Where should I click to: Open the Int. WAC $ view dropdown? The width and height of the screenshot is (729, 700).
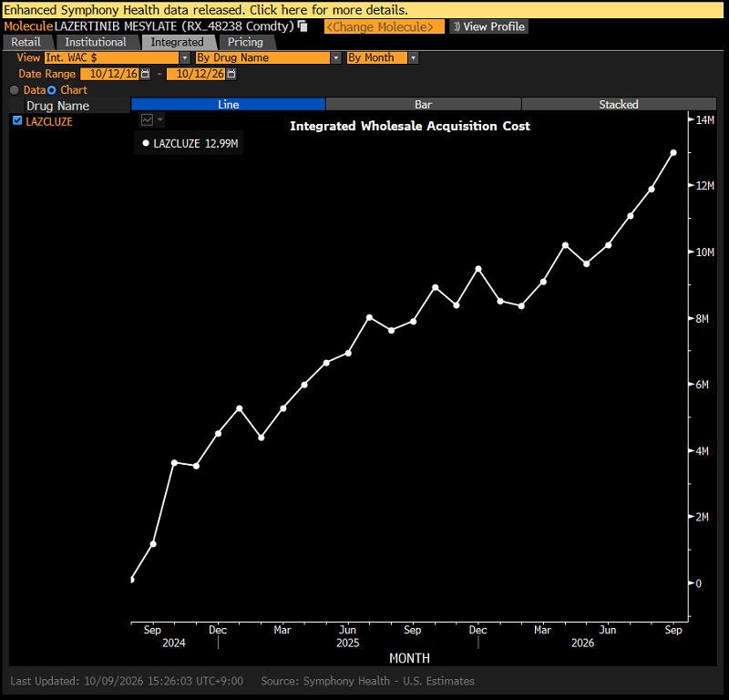coord(118,57)
